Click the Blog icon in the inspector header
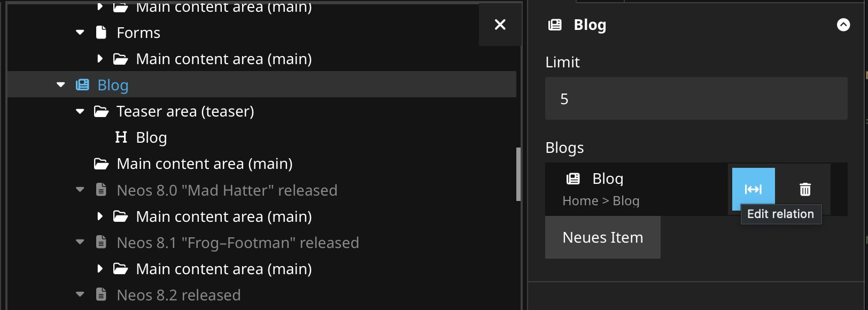868x310 pixels. 555,25
